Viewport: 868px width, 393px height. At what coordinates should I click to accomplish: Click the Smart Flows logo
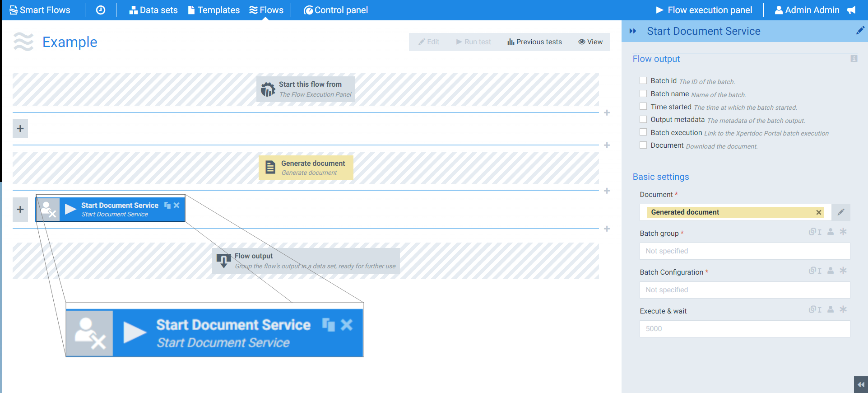click(40, 10)
